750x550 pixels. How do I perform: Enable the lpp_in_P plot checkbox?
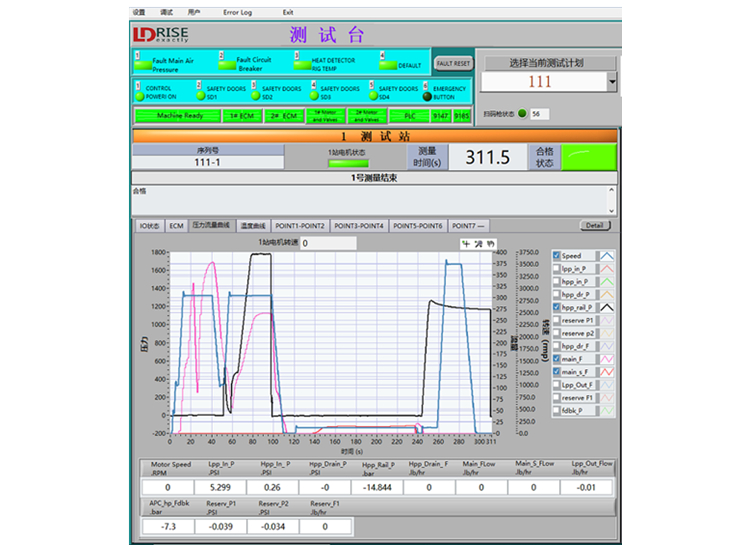(557, 268)
